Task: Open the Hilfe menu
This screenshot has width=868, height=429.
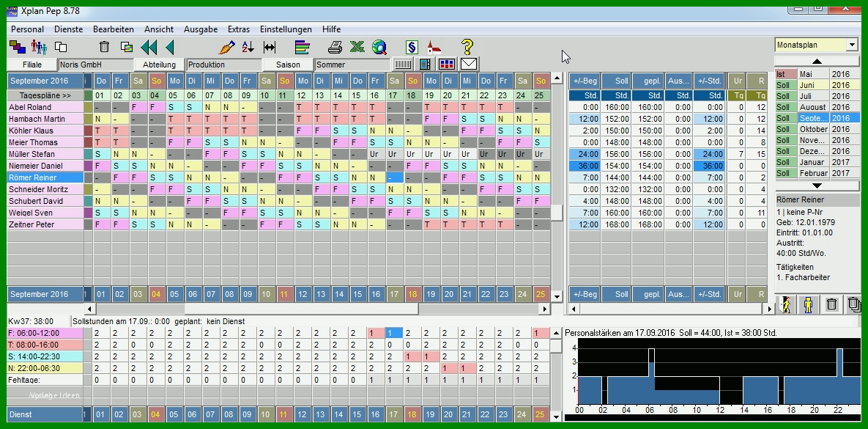Action: click(x=332, y=29)
